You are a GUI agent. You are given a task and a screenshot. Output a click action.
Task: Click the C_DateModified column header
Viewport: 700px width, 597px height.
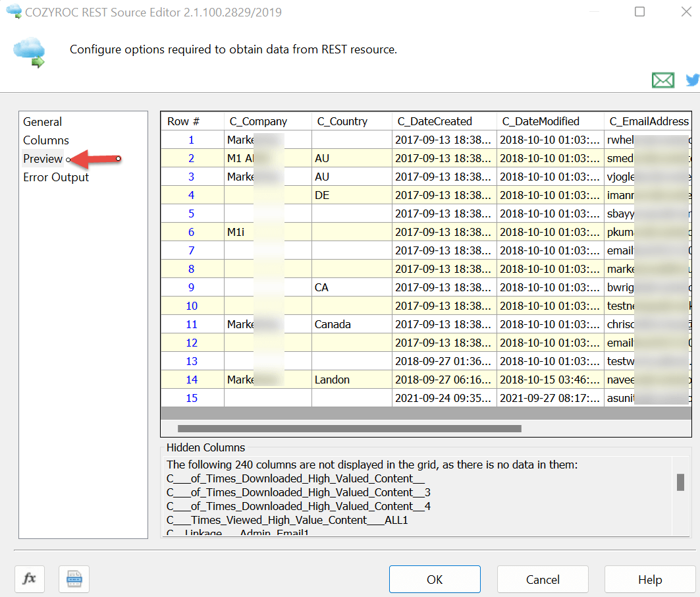point(550,121)
